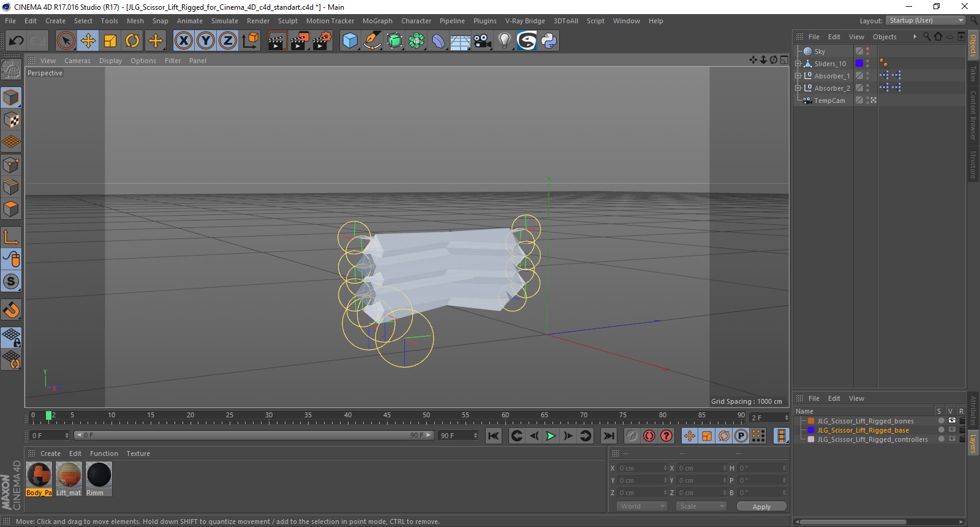
Task: Select the Live Selection tool
Action: point(66,41)
